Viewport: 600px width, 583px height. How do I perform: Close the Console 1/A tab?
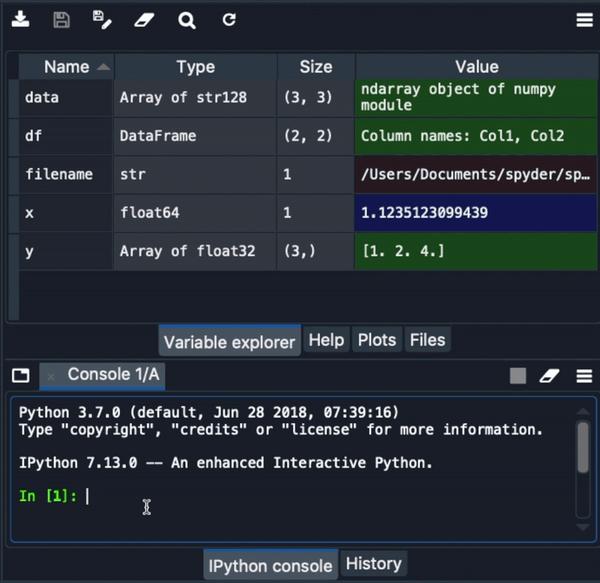[x=51, y=376]
